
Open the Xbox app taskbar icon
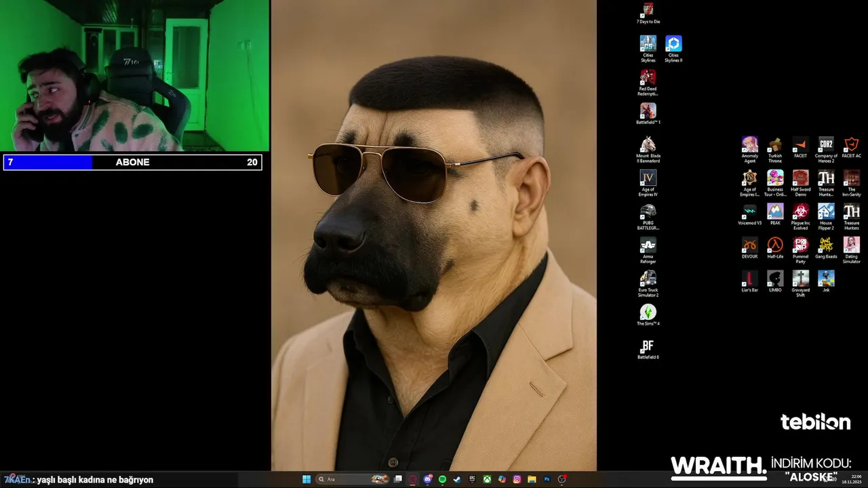tap(488, 479)
